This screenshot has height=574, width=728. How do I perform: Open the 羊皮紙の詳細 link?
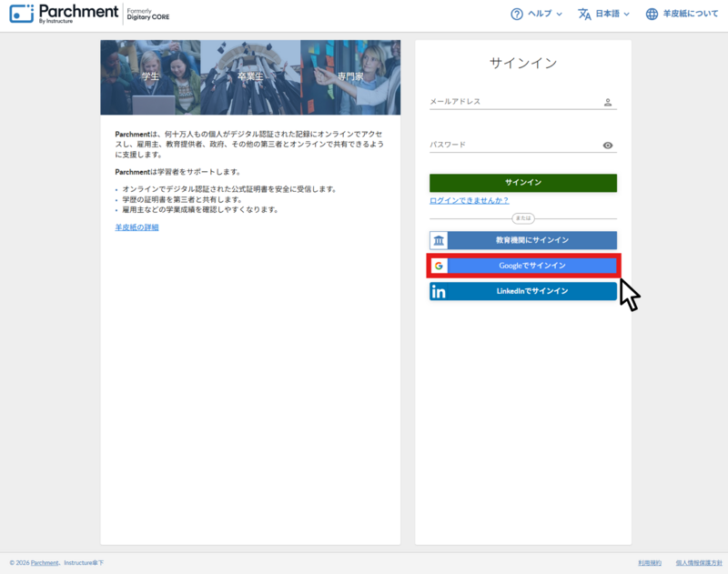click(136, 227)
